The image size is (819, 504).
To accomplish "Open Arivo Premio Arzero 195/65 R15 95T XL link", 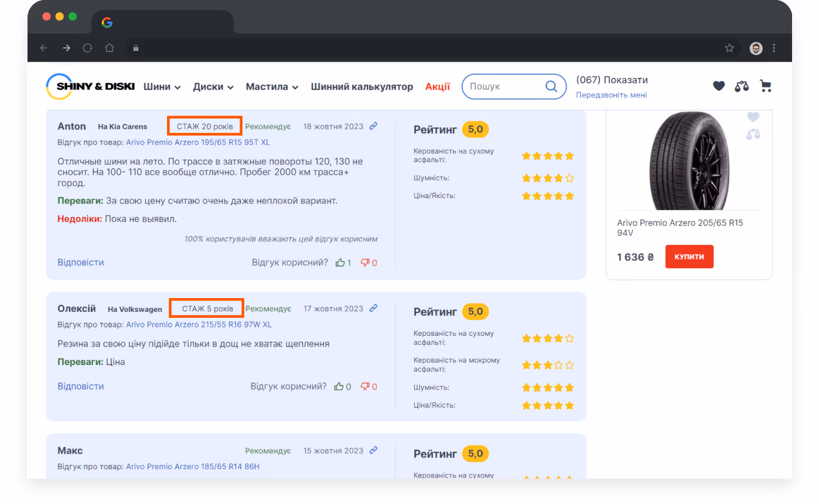I will coord(199,142).
